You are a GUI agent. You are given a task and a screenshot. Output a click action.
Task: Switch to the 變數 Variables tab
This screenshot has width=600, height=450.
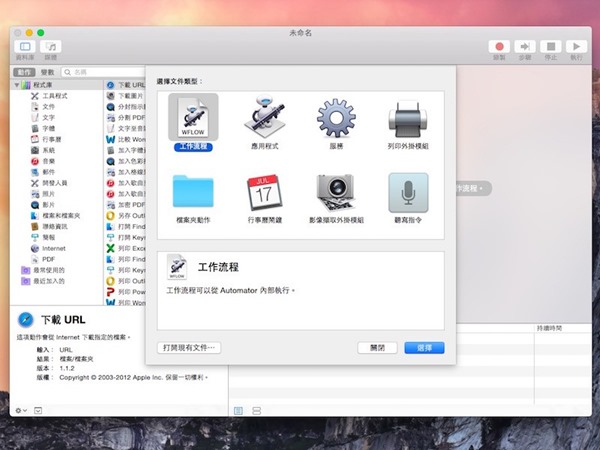coord(47,72)
